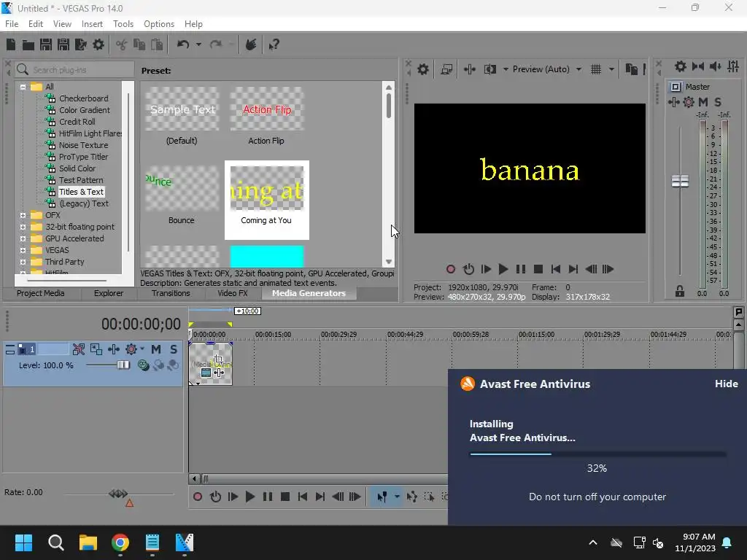Click Track Motion icon on track 1
Viewport: 747px width, 560px height.
coord(96,349)
